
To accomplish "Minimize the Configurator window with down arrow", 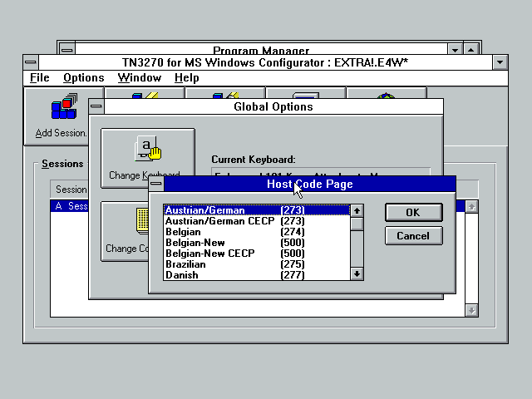I will point(500,62).
